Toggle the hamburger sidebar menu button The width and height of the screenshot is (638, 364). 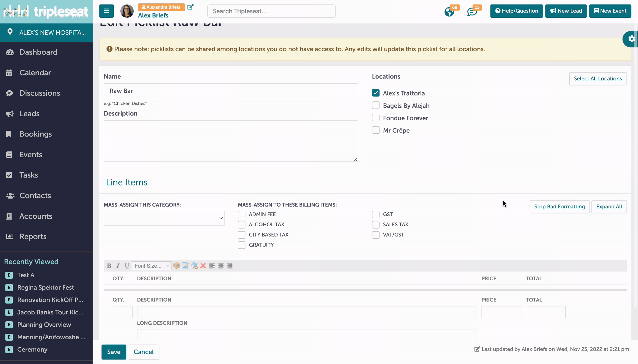coord(106,11)
